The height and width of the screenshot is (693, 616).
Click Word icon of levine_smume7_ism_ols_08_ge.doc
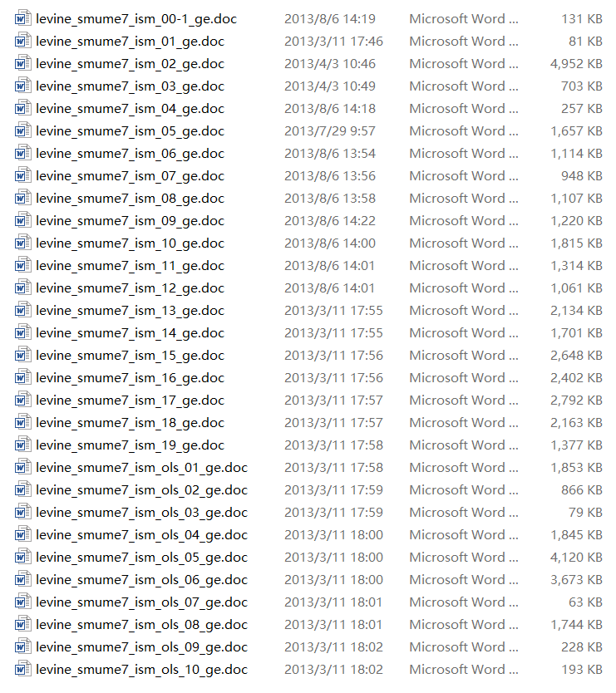click(x=23, y=625)
